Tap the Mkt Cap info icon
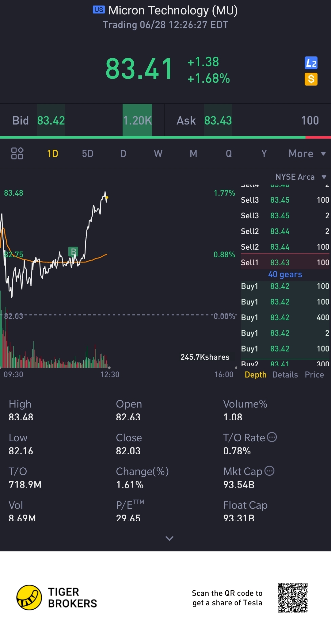The height and width of the screenshot is (644, 331). click(x=269, y=471)
